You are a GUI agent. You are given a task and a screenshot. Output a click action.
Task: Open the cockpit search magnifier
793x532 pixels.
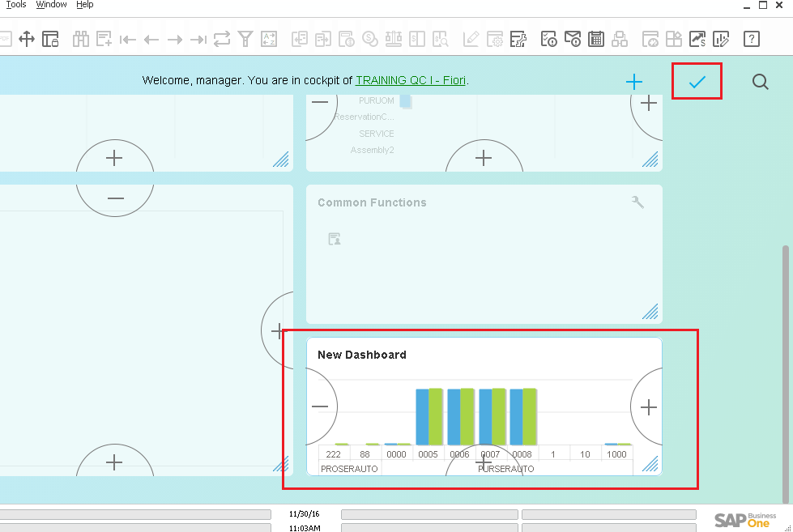click(759, 81)
